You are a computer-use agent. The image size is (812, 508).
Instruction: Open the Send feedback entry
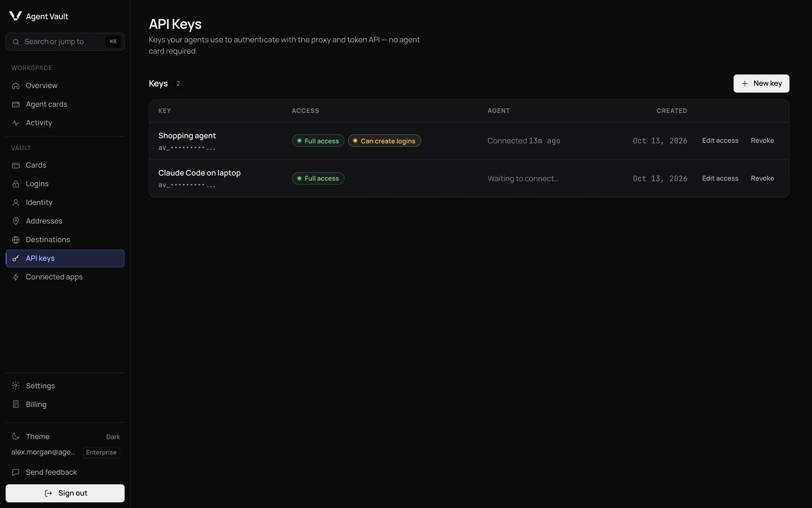click(65, 472)
